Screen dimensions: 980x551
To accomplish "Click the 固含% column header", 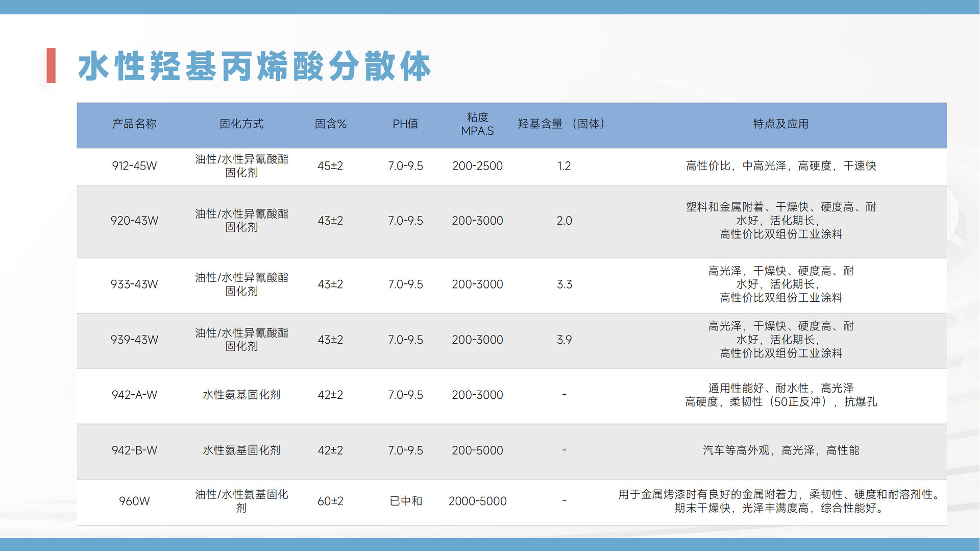I will 330,124.
